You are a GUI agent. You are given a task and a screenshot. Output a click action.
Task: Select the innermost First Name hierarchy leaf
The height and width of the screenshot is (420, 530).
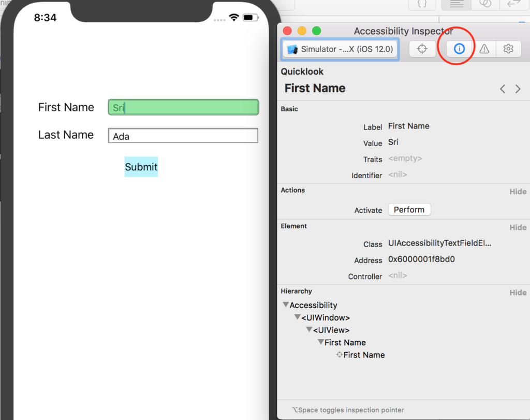pyautogui.click(x=364, y=355)
